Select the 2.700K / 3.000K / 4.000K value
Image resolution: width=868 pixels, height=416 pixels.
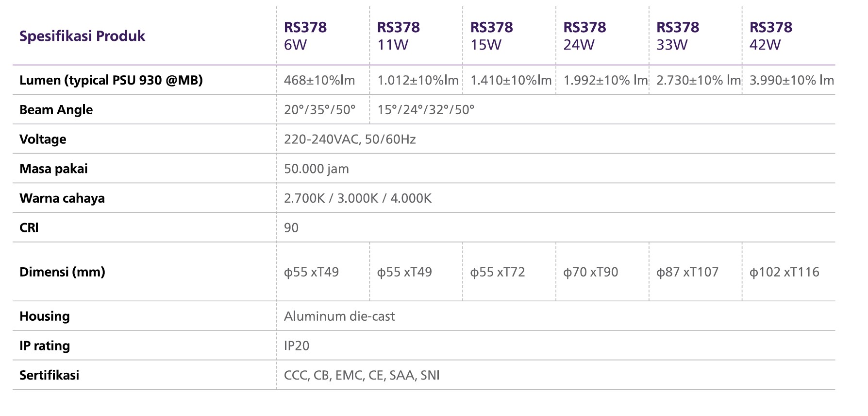click(x=357, y=198)
